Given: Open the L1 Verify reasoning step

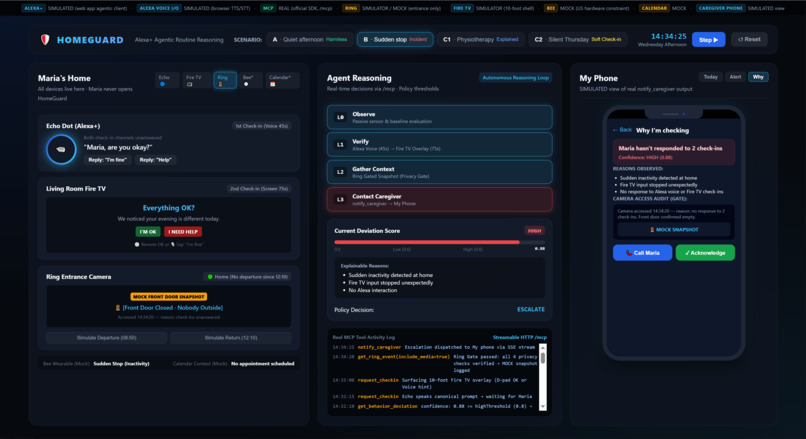Looking at the screenshot, I should 439,144.
